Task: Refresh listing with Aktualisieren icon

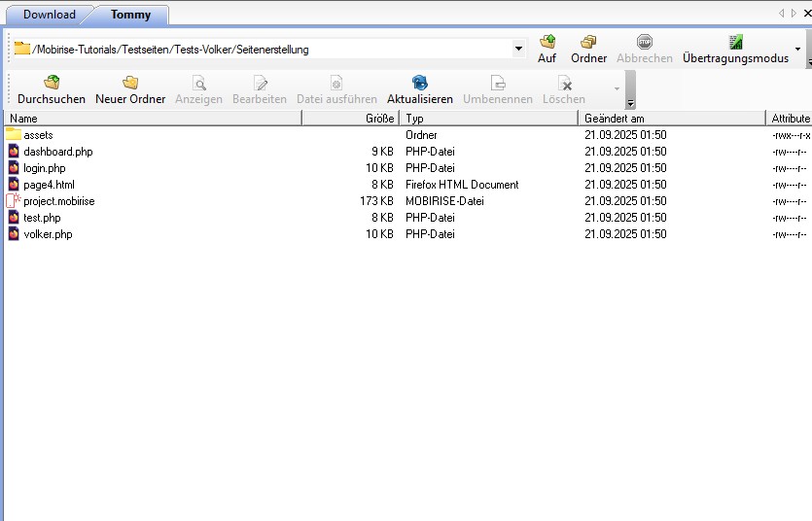Action: coord(419,83)
